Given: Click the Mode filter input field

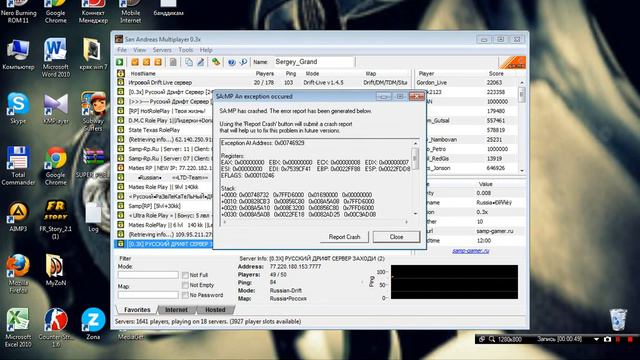Looking at the screenshot, I should tap(148, 275).
